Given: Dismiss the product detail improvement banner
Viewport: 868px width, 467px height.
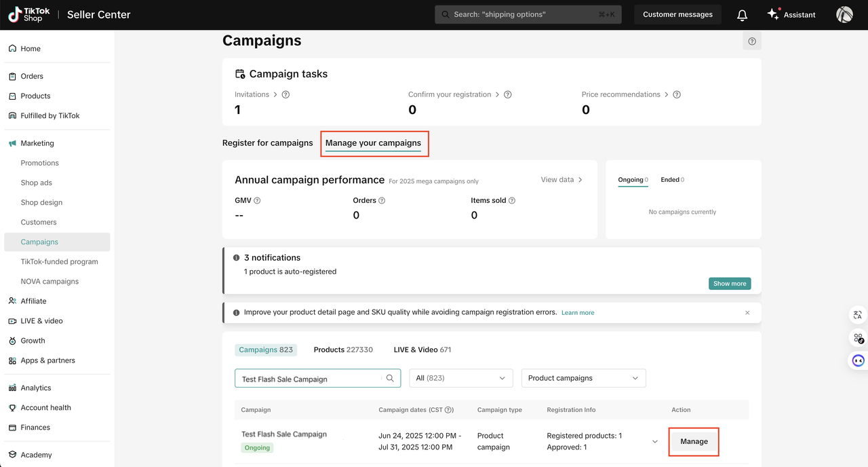Looking at the screenshot, I should click(x=747, y=313).
